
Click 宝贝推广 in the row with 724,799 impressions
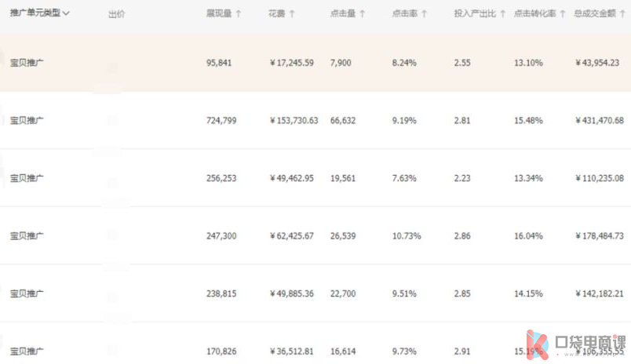click(x=27, y=121)
